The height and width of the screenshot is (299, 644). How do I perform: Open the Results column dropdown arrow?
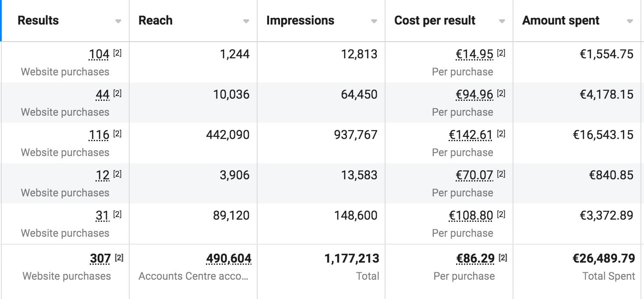[118, 21]
